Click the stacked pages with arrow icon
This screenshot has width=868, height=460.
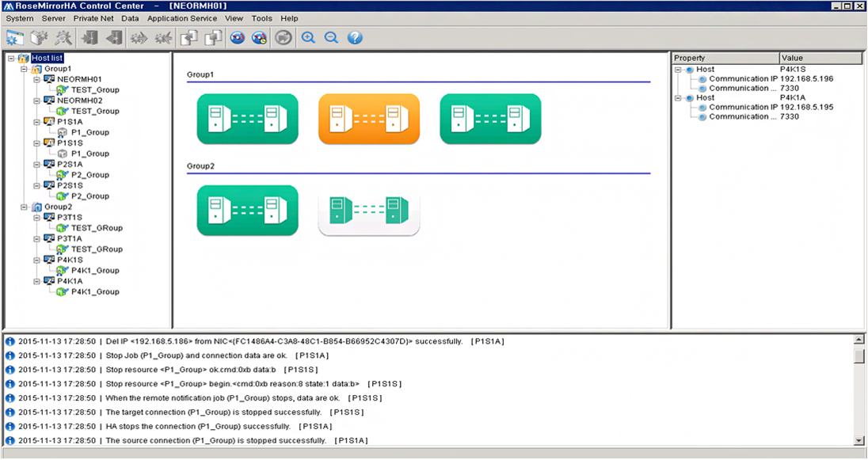(188, 38)
